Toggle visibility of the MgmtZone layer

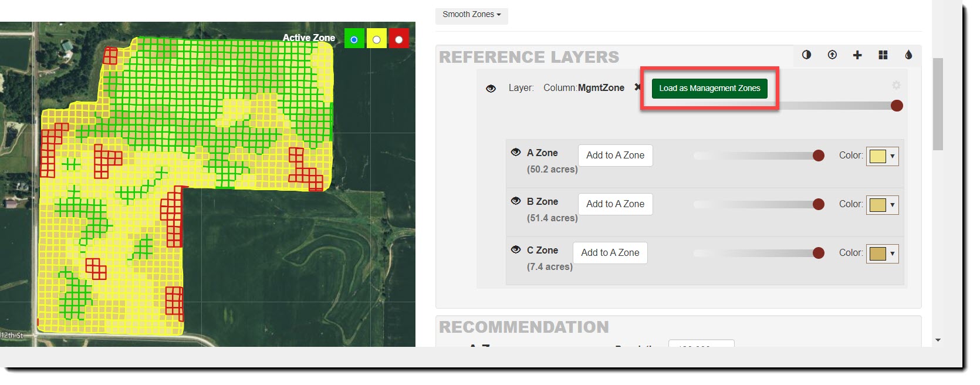click(491, 88)
